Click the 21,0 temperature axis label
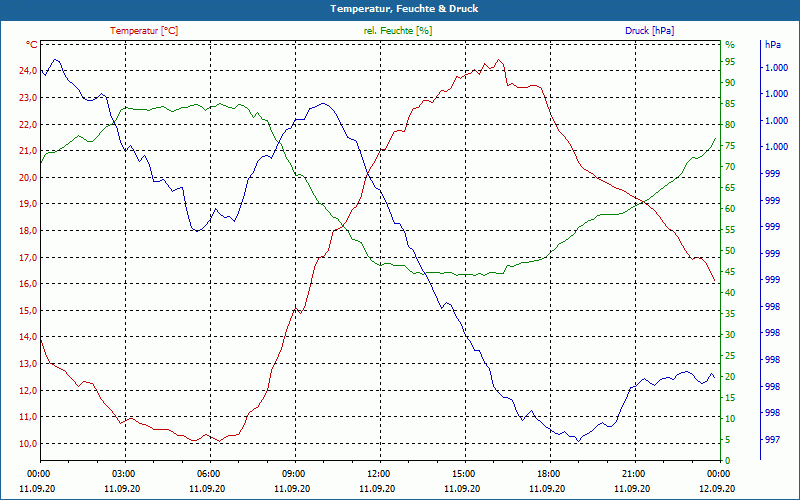Image resolution: width=800 pixels, height=500 pixels. [x=28, y=151]
